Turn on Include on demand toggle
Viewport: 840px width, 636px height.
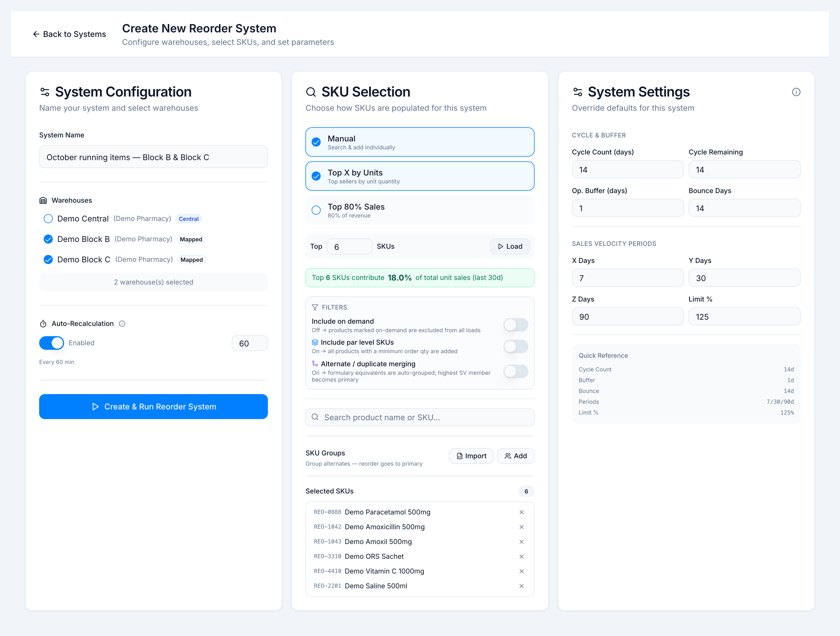click(516, 325)
